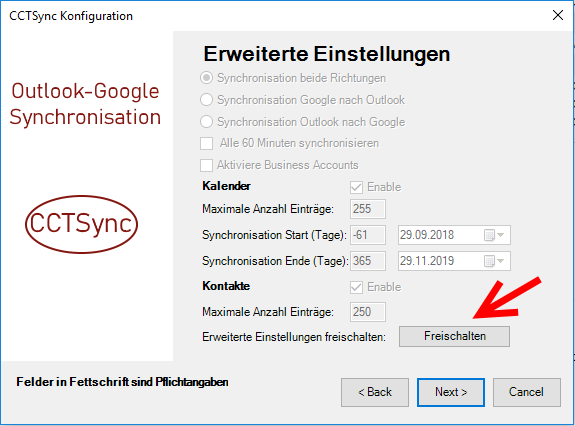Close the CCTSync Konfiguration window
Image resolution: width=575 pixels, height=426 pixels.
point(558,15)
